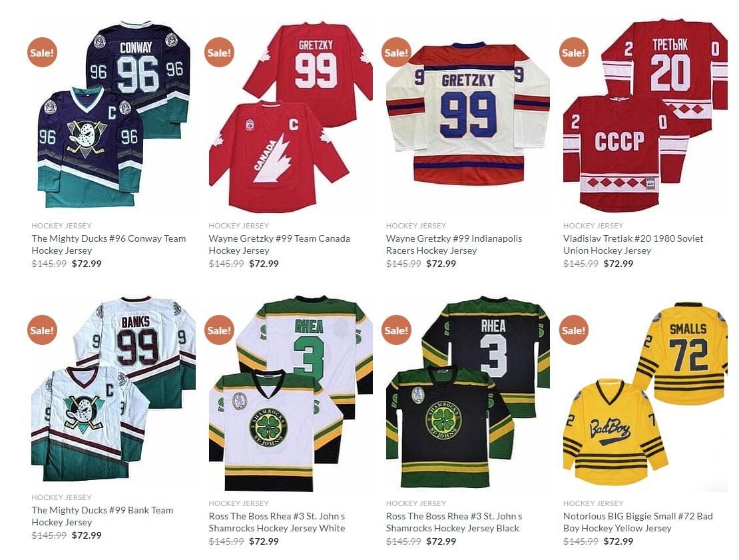Viewport: 739px width, 560px height.
Task: Click Sale badge on black Shamrocks Rhea jersey
Action: (x=396, y=330)
